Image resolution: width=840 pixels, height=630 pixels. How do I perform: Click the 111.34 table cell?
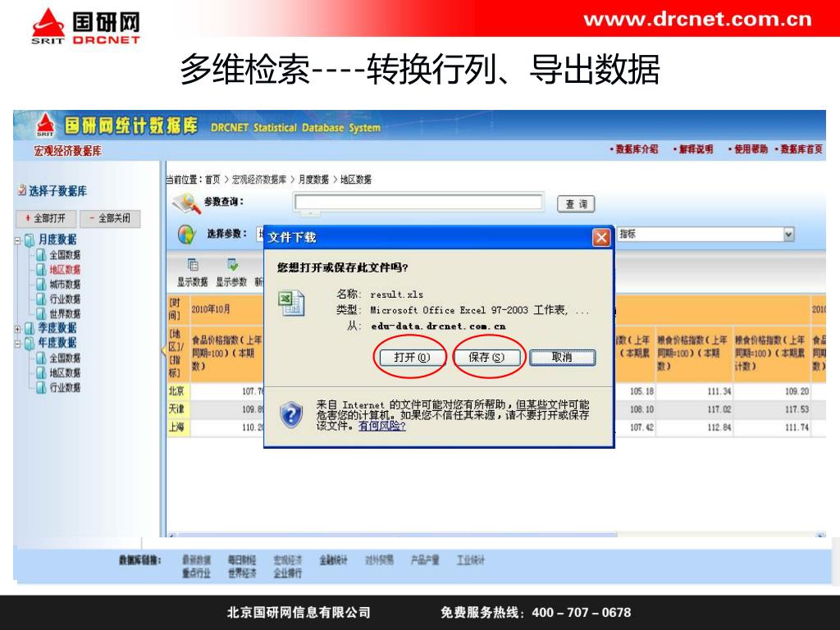[694, 391]
